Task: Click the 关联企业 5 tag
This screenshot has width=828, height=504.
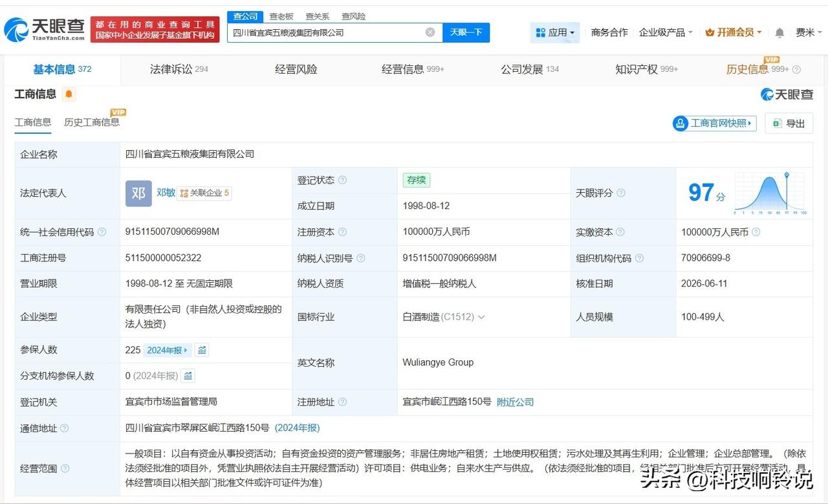Action: (204, 193)
